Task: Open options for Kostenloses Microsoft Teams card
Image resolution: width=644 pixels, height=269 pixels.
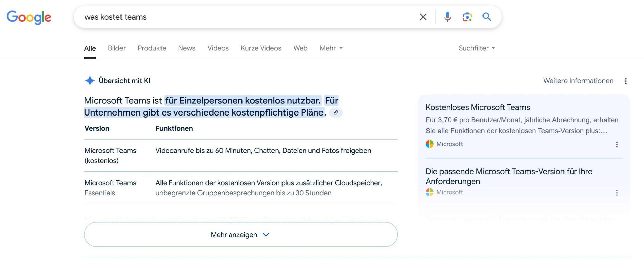Action: (x=617, y=144)
